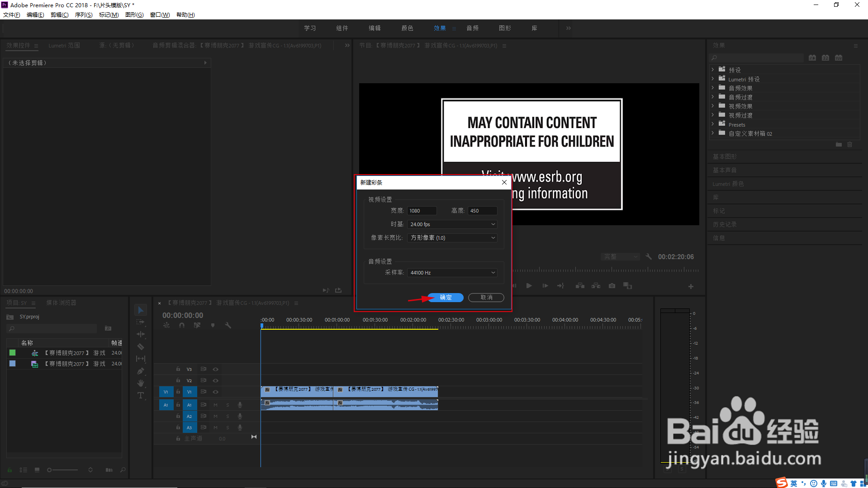The width and height of the screenshot is (868, 488).
Task: Open the 像素长宽比 dropdown
Action: [x=452, y=238]
